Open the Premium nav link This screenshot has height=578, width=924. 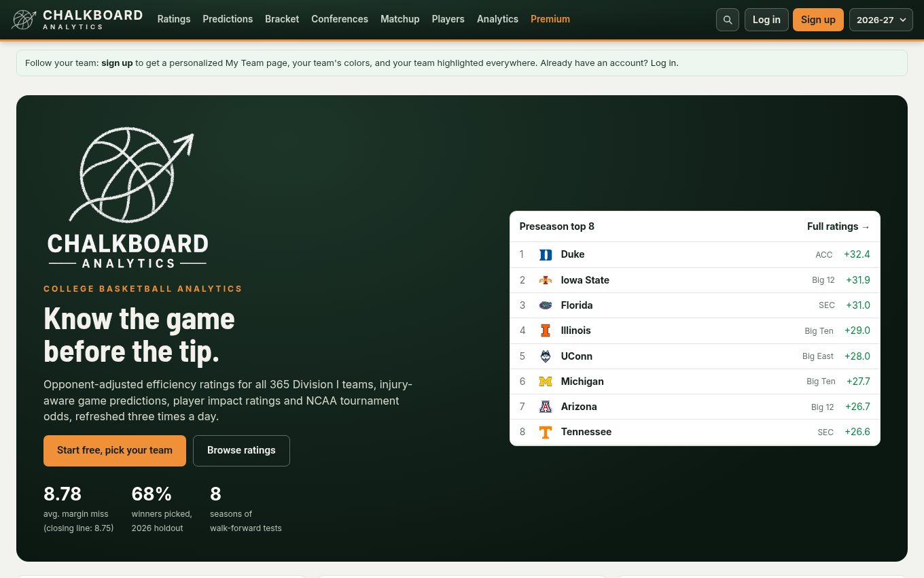550,19
